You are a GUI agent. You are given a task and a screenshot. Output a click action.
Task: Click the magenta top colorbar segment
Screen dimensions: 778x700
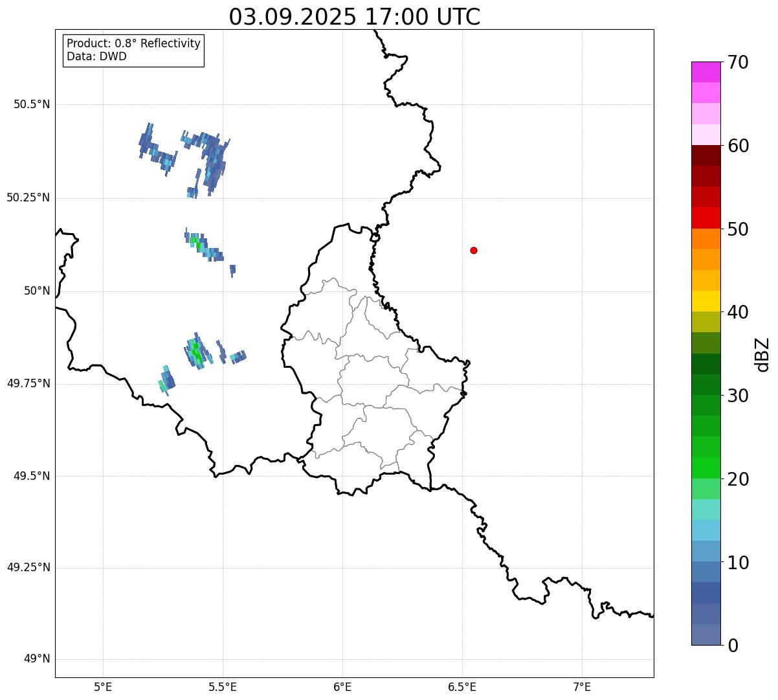coord(706,72)
